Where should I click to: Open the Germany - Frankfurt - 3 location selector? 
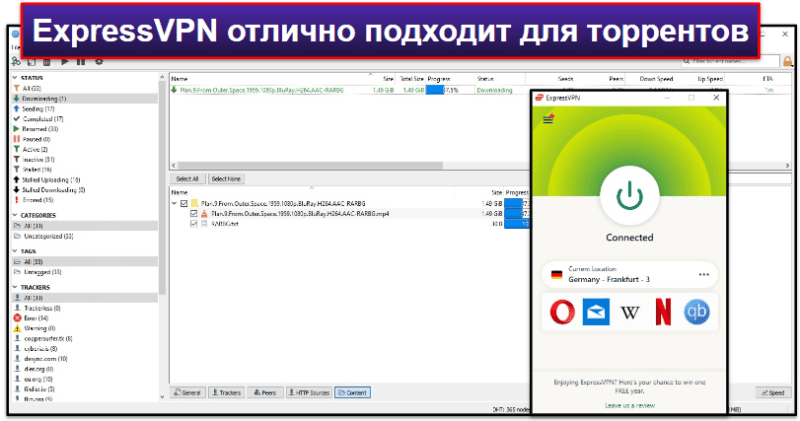click(x=629, y=275)
